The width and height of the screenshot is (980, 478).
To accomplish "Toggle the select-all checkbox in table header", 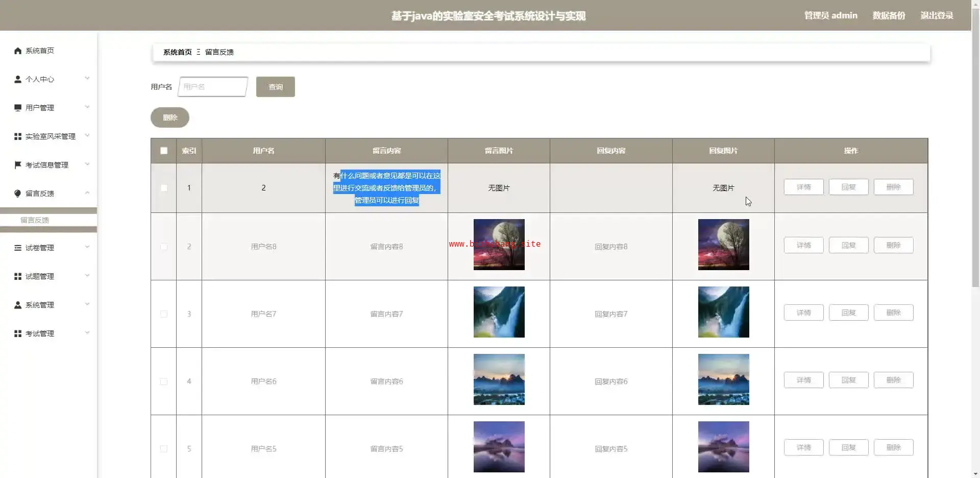I will click(164, 151).
